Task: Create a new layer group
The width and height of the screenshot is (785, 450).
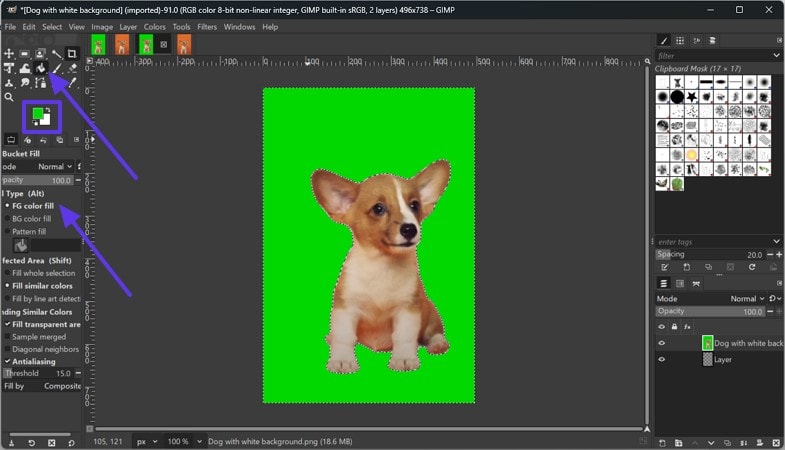Action: pyautogui.click(x=678, y=443)
